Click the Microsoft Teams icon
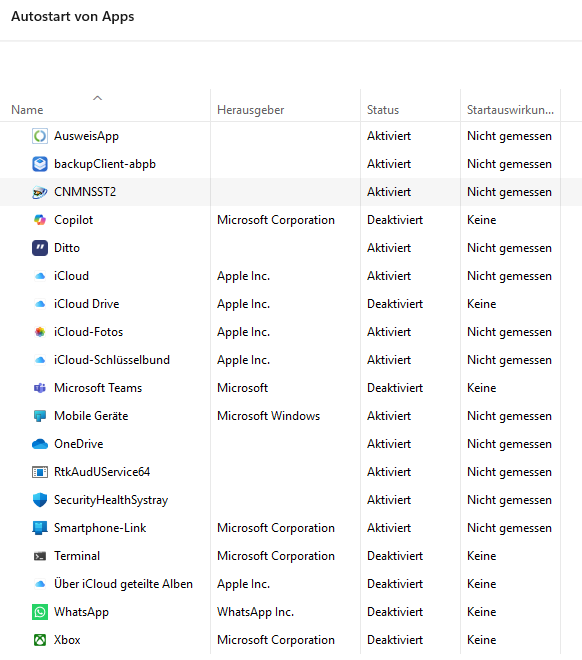Screen dimensions: 582x660 [x=40, y=388]
